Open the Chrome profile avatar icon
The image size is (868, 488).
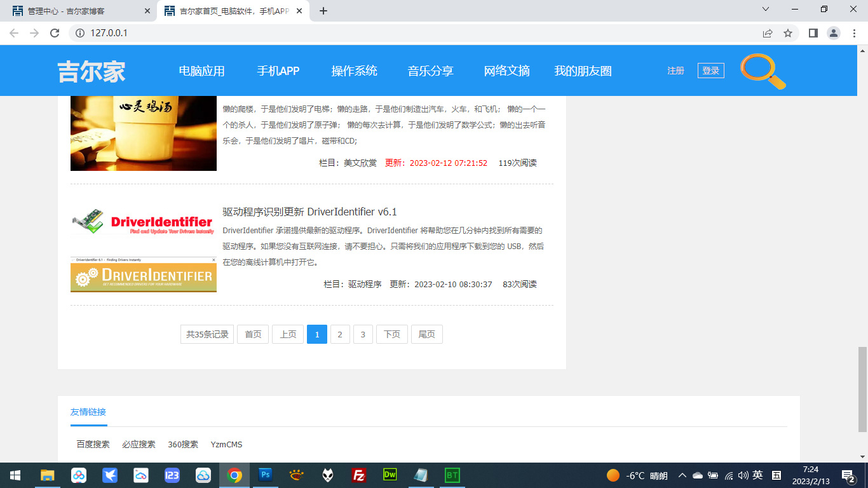pyautogui.click(x=834, y=33)
